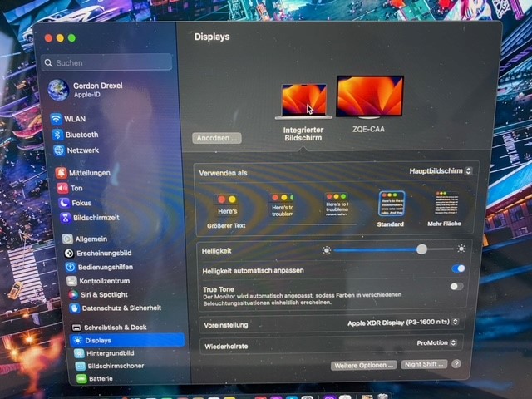Click inside the Suchen search field

106,62
